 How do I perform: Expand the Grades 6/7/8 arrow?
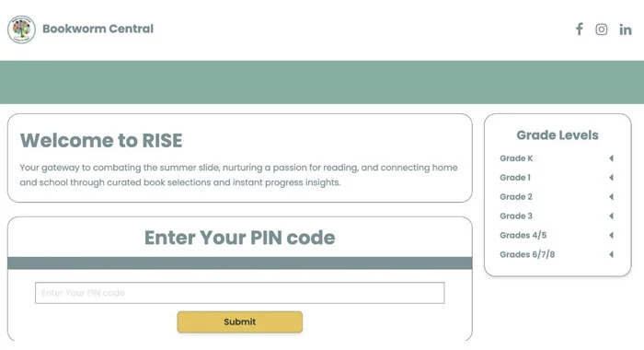click(611, 254)
